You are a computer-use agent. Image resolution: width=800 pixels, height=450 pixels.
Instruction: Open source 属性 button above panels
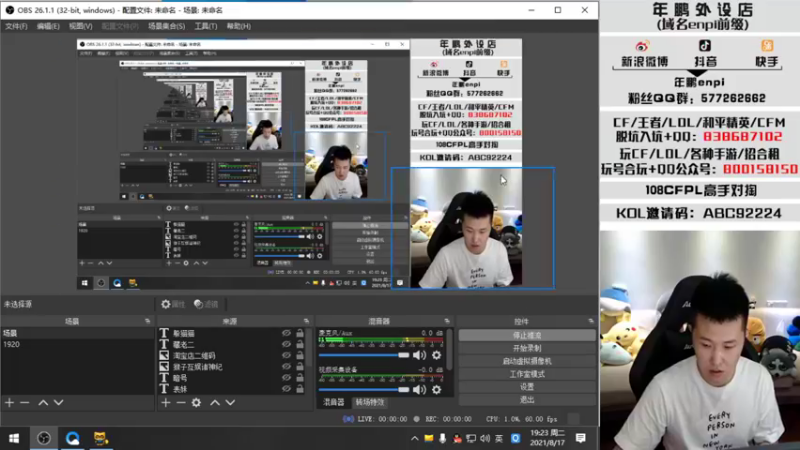point(173,304)
